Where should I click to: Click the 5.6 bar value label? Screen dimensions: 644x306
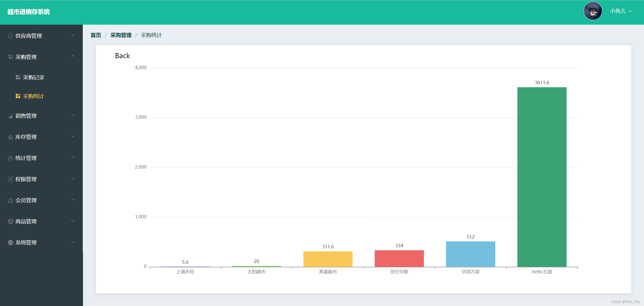click(185, 262)
